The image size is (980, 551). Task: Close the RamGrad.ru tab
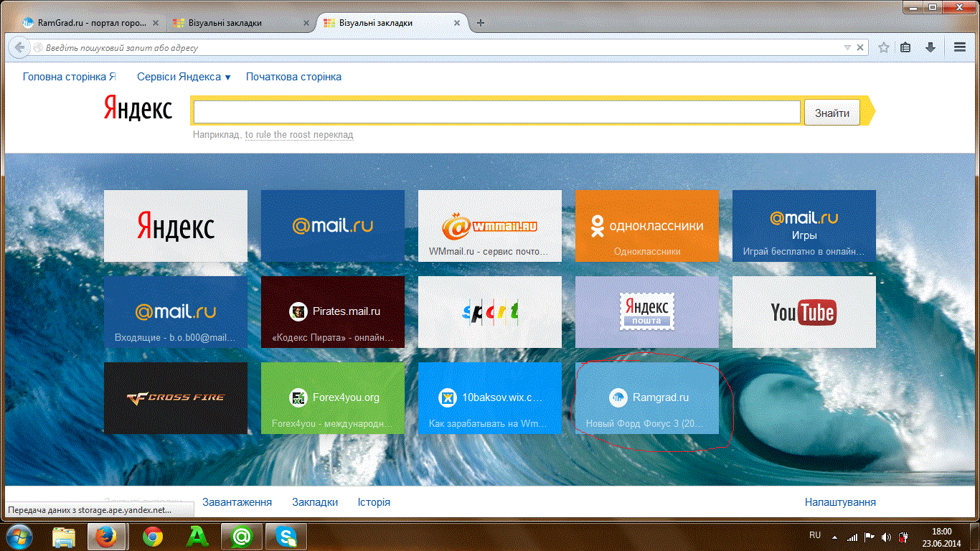tap(156, 22)
